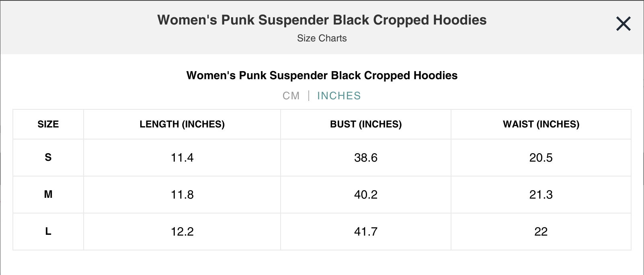Click the LENGTH (INCHES) column header
This screenshot has width=644, height=275.
click(x=182, y=124)
